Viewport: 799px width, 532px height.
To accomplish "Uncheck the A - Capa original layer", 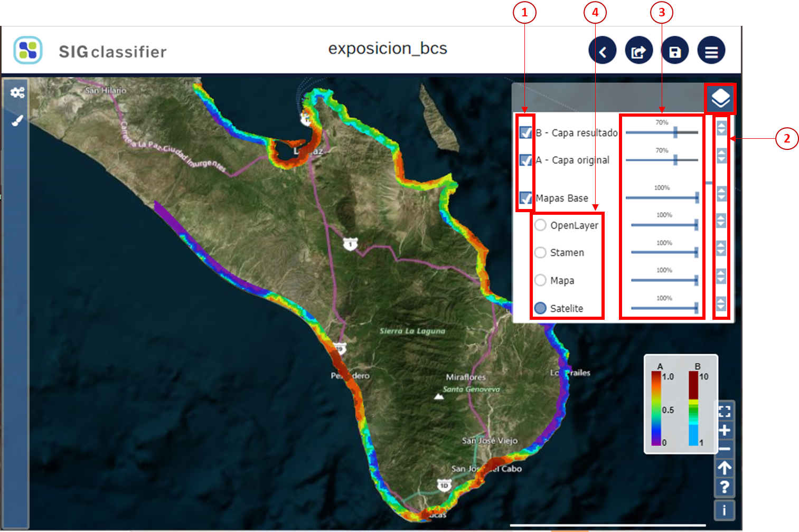I will coord(525,160).
